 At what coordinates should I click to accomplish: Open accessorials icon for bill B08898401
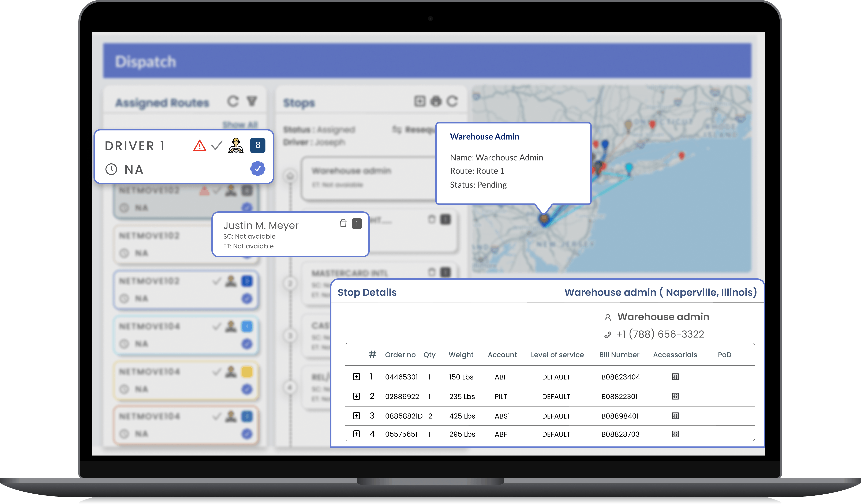(675, 416)
